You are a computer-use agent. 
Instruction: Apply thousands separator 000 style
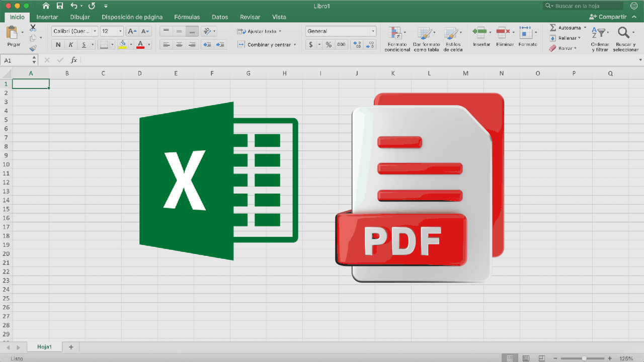click(x=342, y=45)
